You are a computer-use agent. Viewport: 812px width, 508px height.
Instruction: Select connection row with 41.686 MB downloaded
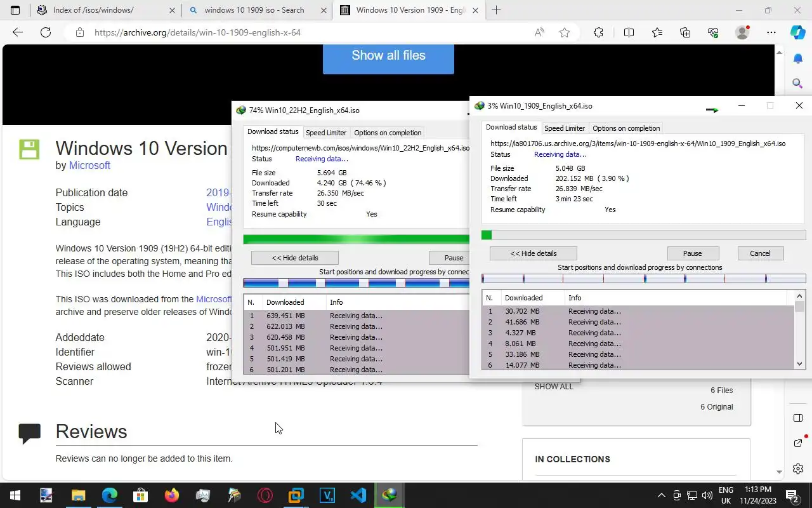[x=638, y=322]
